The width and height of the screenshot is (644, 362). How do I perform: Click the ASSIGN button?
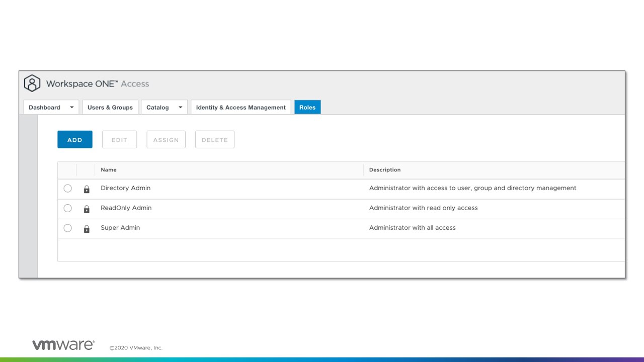click(x=166, y=140)
